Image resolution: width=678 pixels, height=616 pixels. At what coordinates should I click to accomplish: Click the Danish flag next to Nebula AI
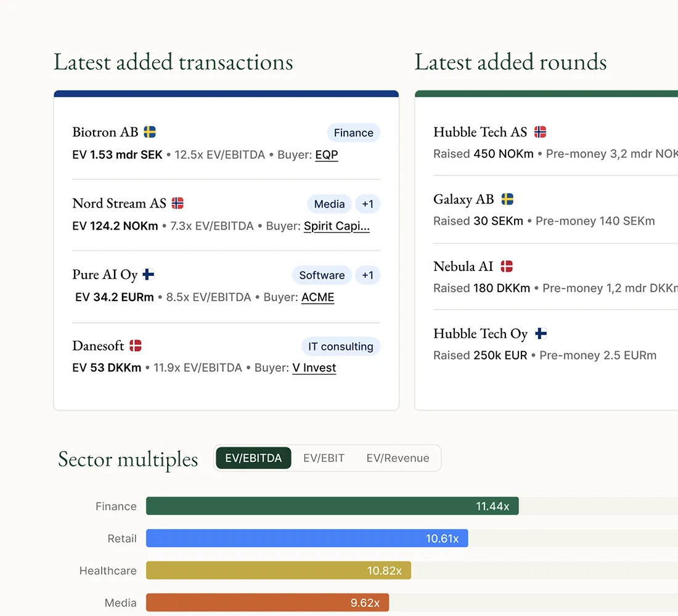(x=506, y=266)
